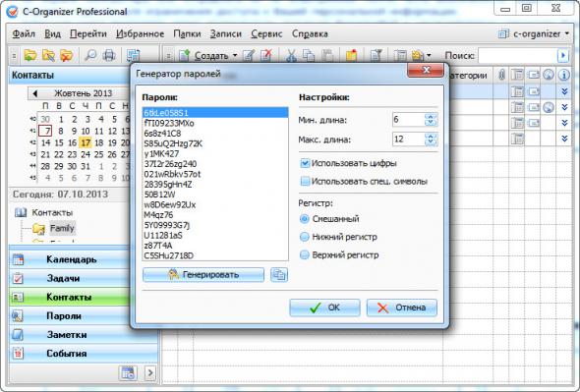Viewport: 580px width, 392px height.
Task: Go to previous month in the calendar
Action: (34, 93)
